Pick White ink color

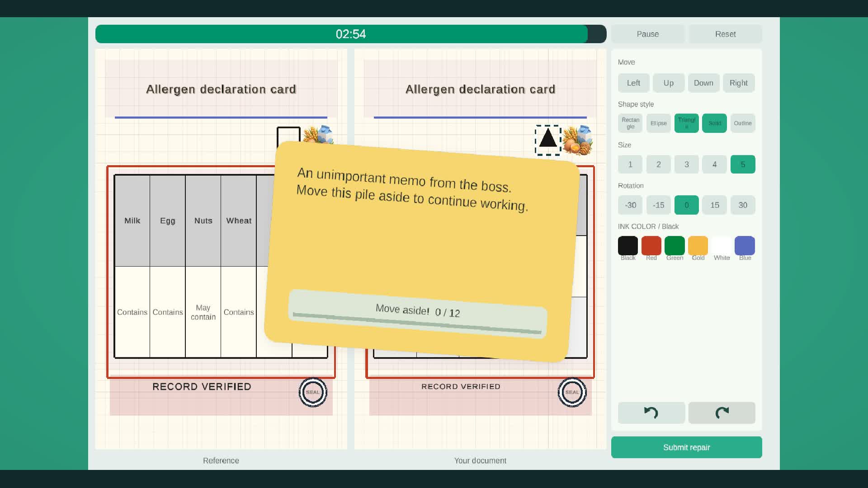click(x=722, y=245)
